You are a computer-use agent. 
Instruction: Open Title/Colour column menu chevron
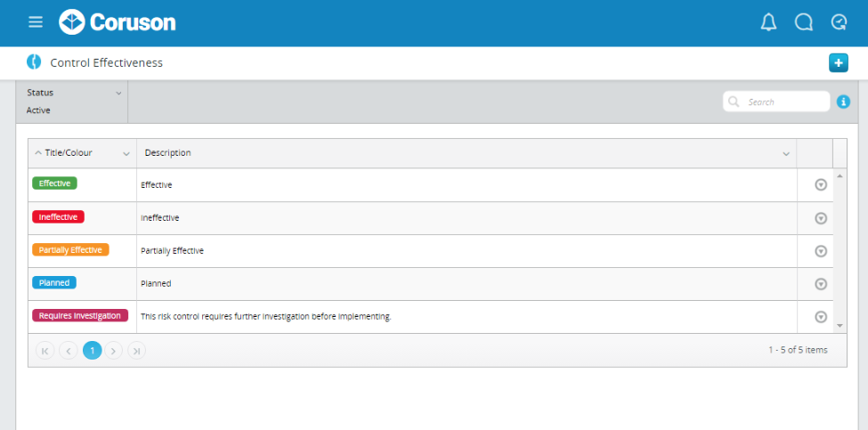click(x=126, y=153)
